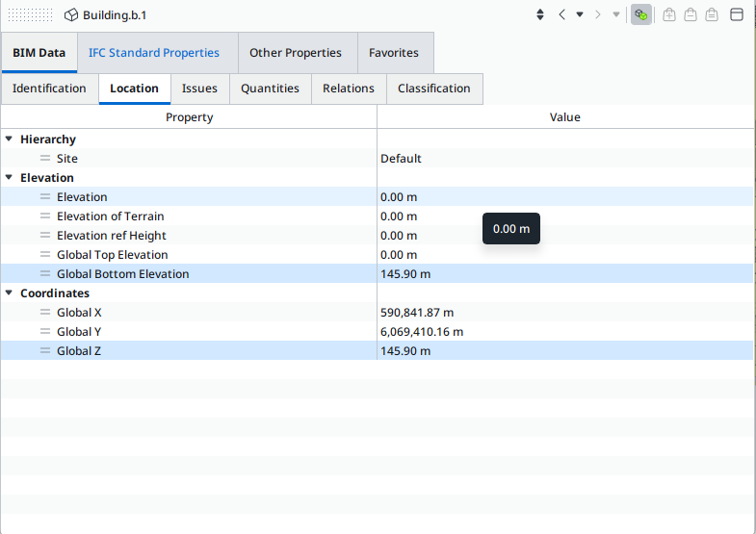Click the handle icon beside Elevation of Terrain
The height and width of the screenshot is (534, 756).
(x=45, y=216)
